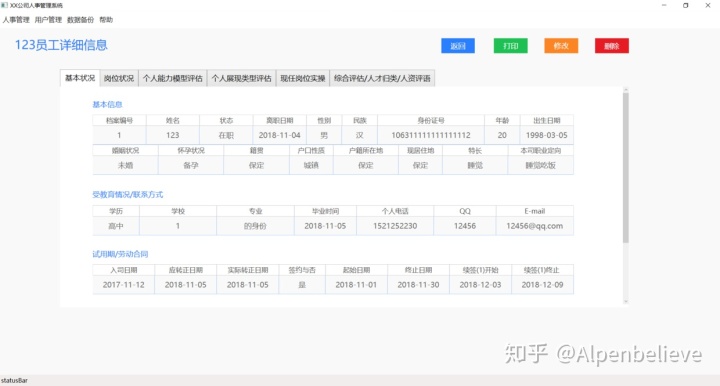Select the 基本状况 tab
The image size is (720, 386).
click(80, 78)
